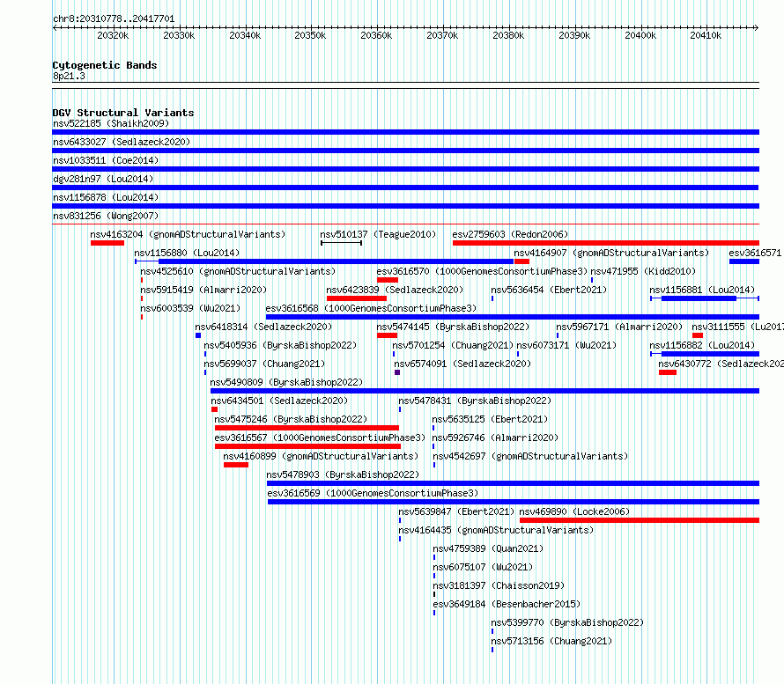Viewport: 784px width, 684px height.
Task: Select red bar of nsv4164907 gnomAD variant
Action: (x=522, y=261)
